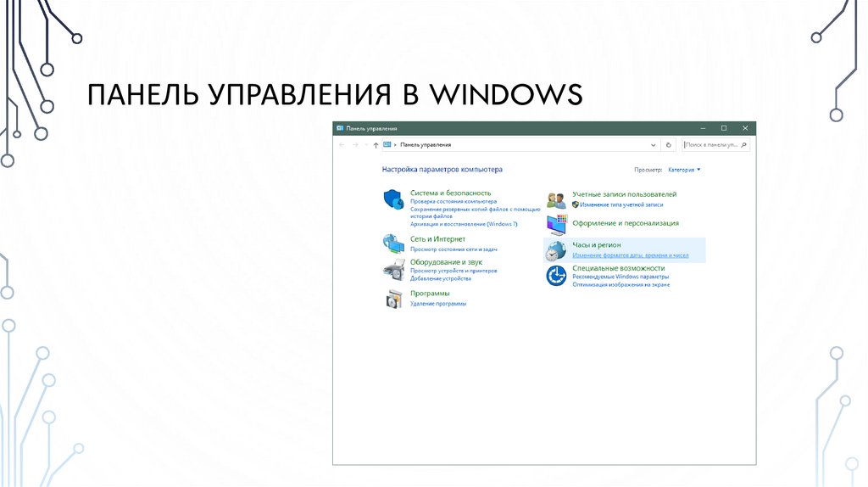Click Рекомендуемые Windows параметры link

(620, 277)
